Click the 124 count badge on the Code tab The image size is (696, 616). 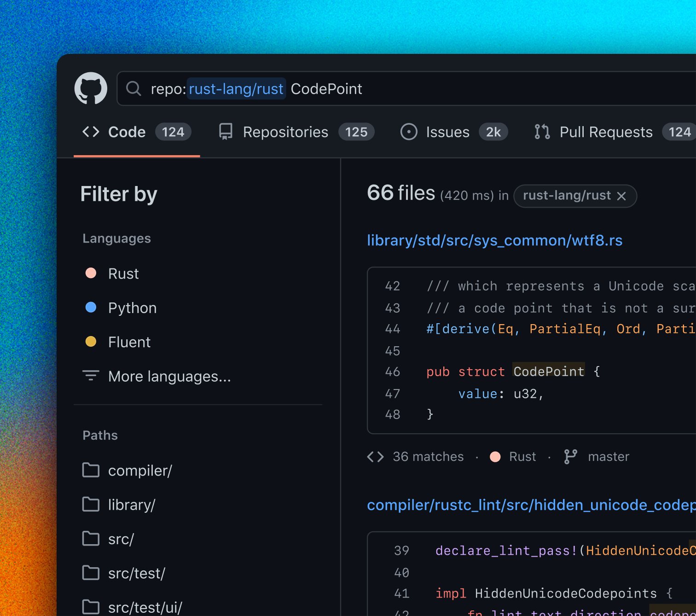tap(173, 132)
